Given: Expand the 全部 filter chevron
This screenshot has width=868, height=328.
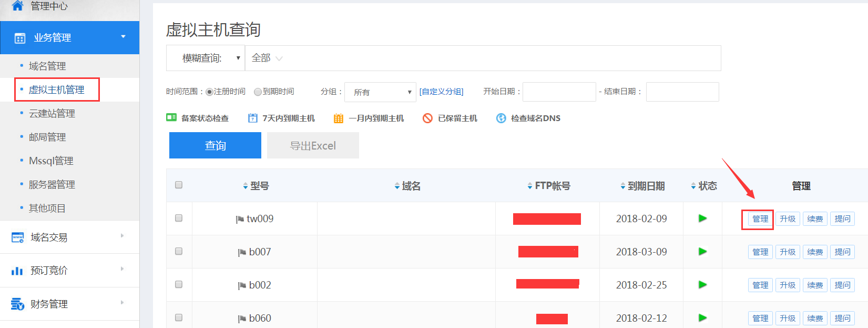Looking at the screenshot, I should pyautogui.click(x=279, y=58).
